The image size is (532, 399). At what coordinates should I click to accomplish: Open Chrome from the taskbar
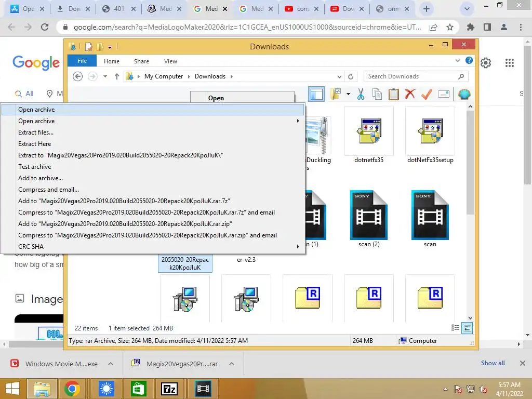(x=72, y=389)
